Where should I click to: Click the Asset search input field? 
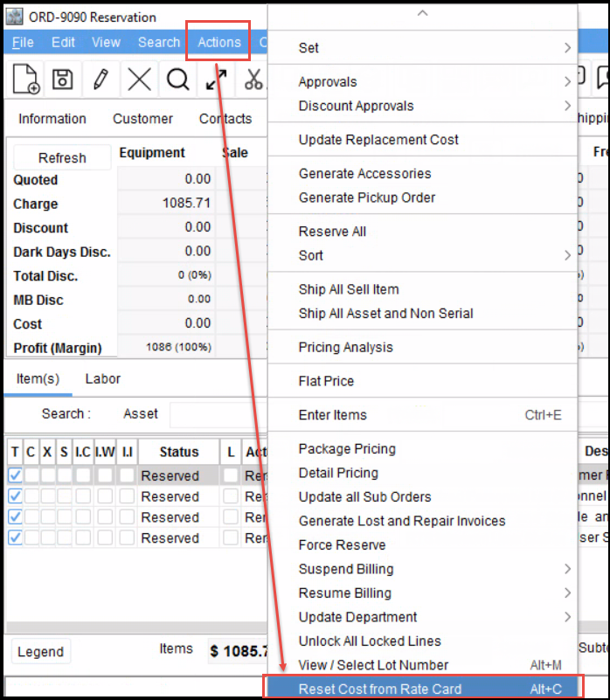click(218, 414)
